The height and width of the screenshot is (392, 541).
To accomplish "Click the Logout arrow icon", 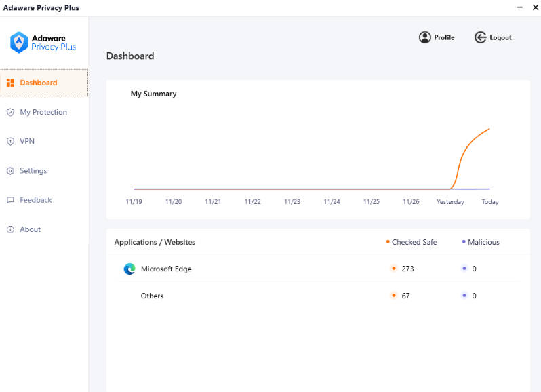I will coord(480,37).
